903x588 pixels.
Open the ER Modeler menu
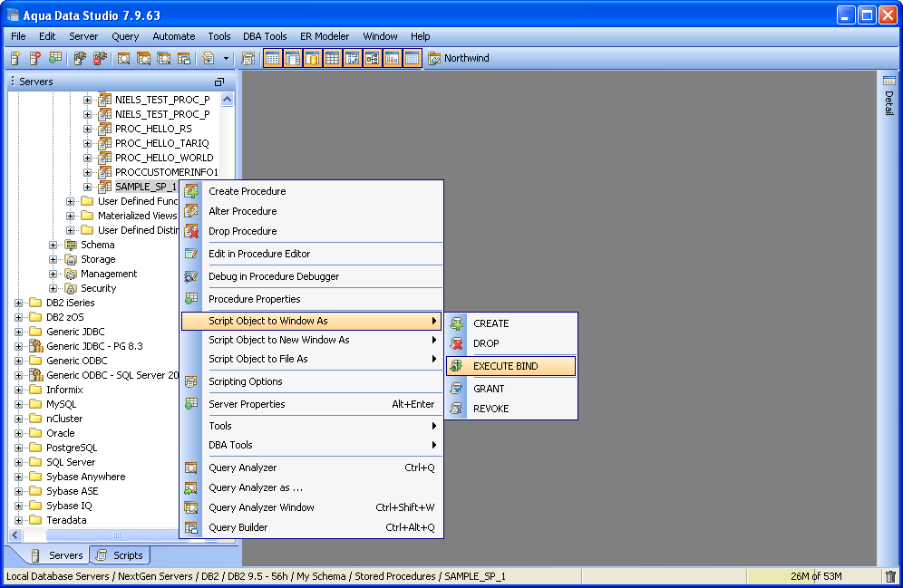325,36
